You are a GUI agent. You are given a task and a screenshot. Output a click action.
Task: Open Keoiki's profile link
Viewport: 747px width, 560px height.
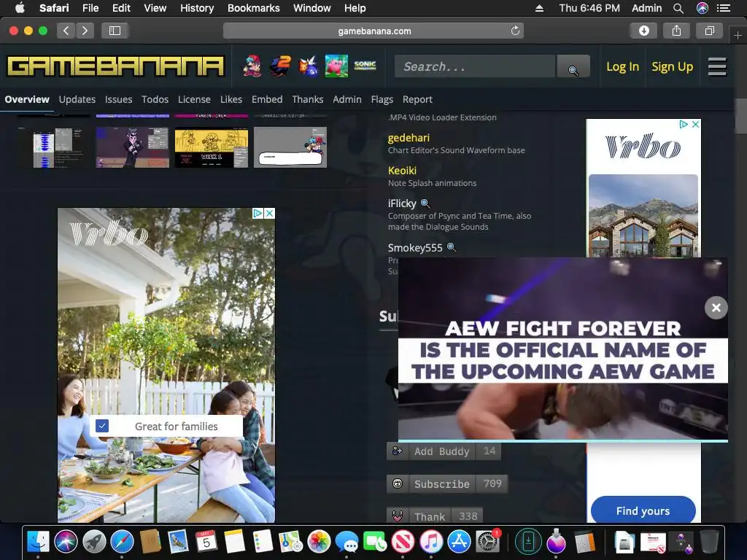(x=402, y=171)
